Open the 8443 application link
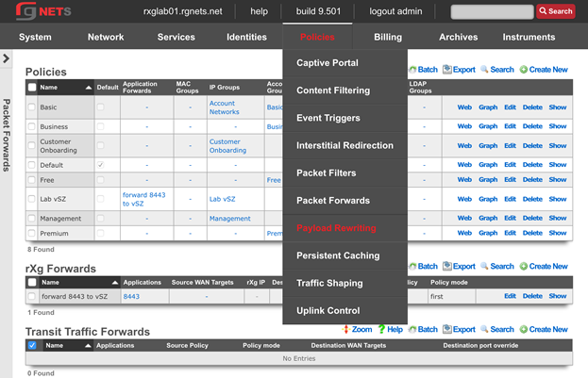Screen dimensions: 588x378 (x=131, y=296)
